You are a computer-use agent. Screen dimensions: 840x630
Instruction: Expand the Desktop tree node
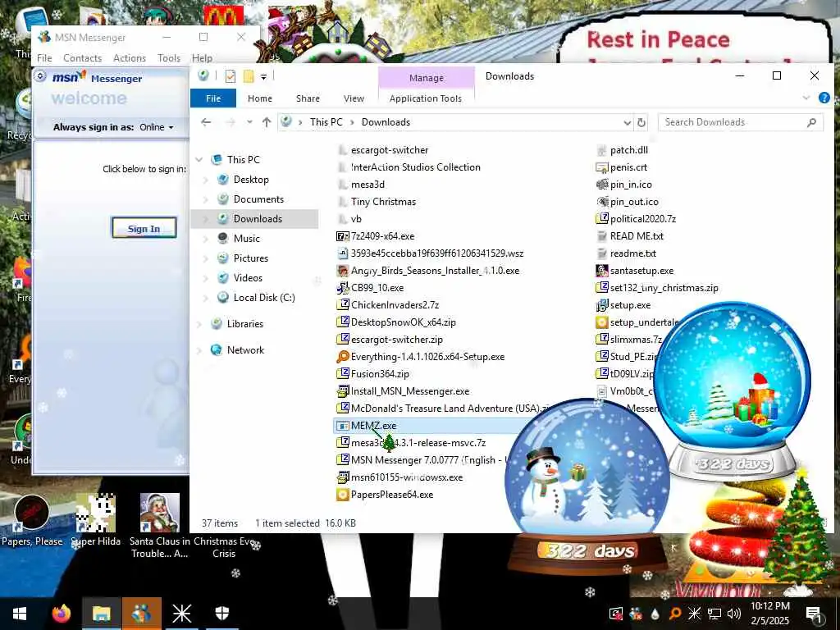205,180
